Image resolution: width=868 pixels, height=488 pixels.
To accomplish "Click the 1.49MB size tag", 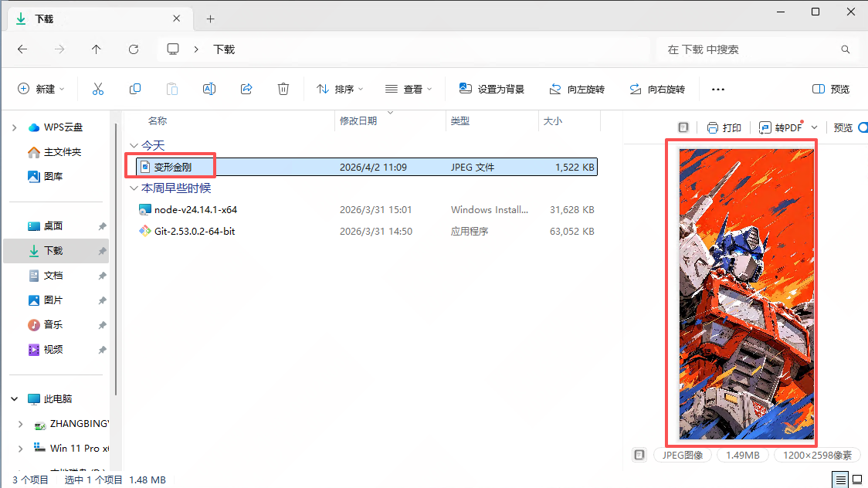I will (742, 456).
